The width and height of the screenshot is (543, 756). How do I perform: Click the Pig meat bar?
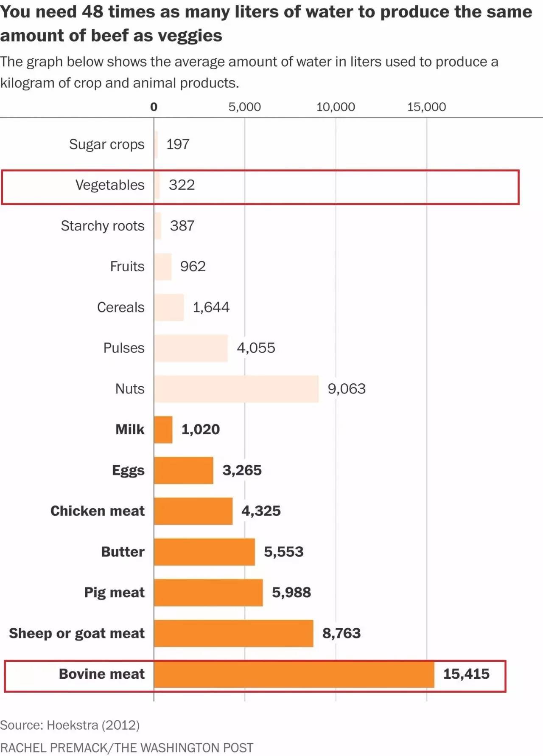(x=208, y=593)
